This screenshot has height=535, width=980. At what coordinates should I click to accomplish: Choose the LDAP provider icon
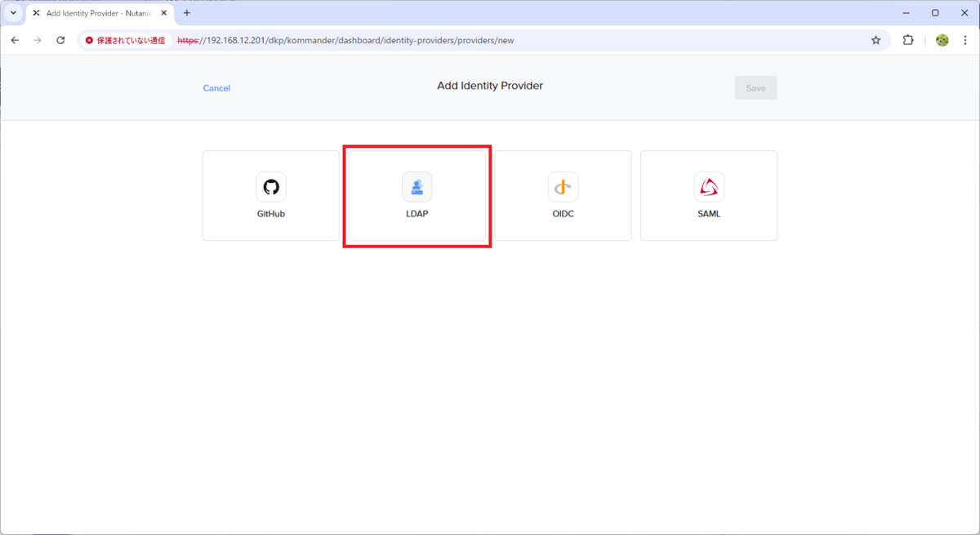(417, 187)
